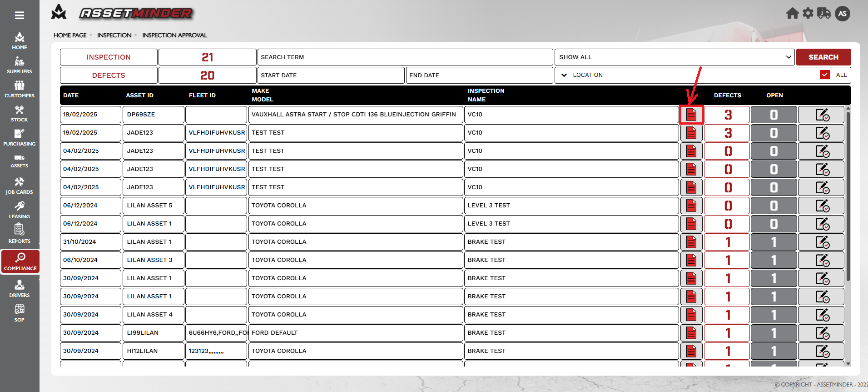Screen dimensions: 868x392
Task: Click defects count value 20
Action: coord(207,75)
